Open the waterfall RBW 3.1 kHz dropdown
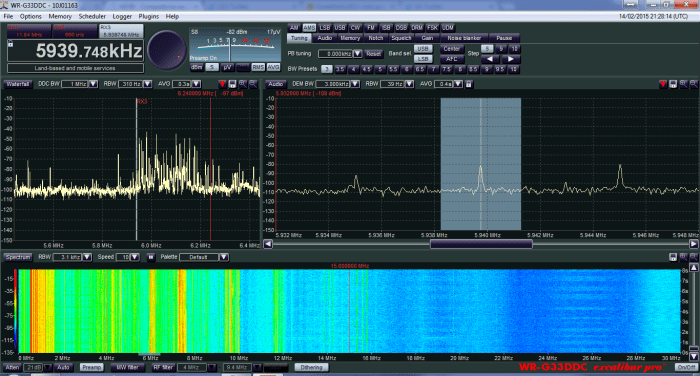The width and height of the screenshot is (700, 376). click(x=87, y=257)
